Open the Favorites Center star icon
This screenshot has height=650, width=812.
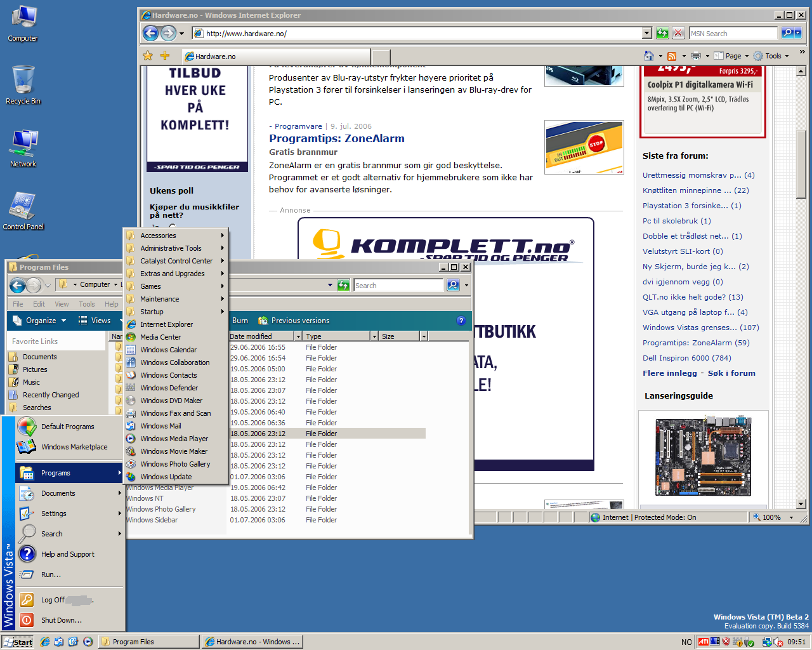[x=148, y=56]
